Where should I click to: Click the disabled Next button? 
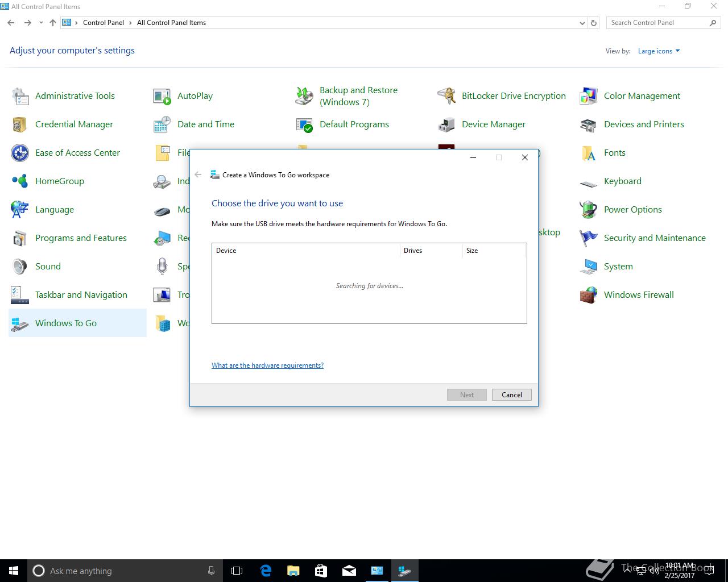click(466, 395)
